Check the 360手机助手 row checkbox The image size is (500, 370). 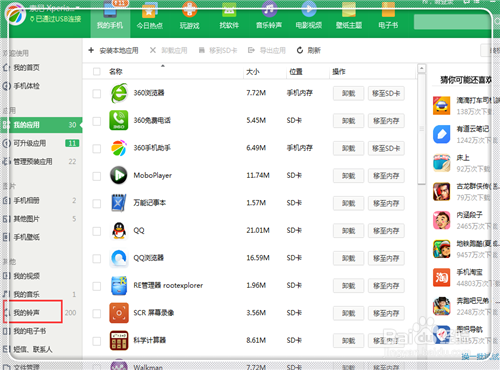click(97, 148)
